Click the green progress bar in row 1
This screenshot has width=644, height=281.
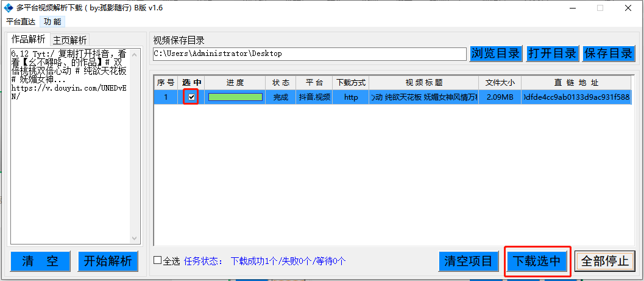coord(235,97)
